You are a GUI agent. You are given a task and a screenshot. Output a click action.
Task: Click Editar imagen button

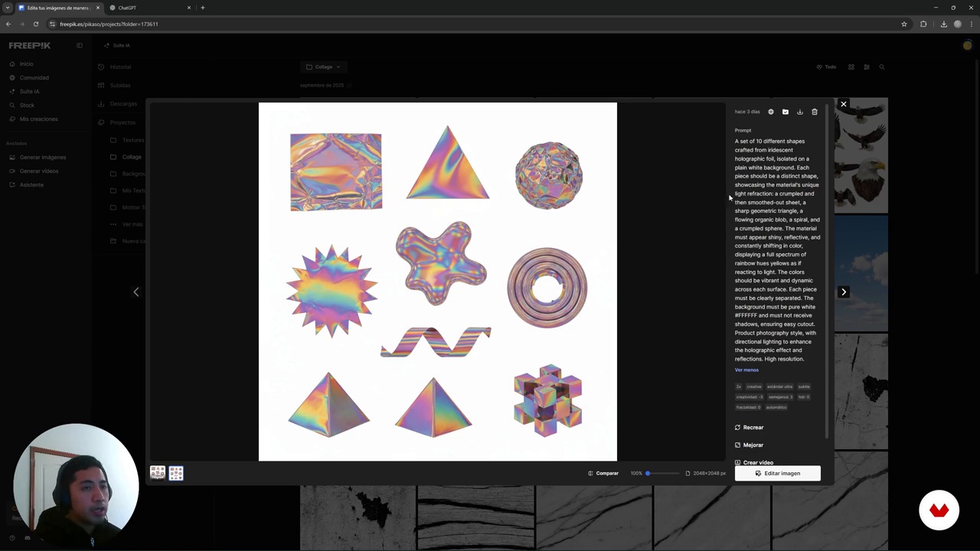click(777, 473)
